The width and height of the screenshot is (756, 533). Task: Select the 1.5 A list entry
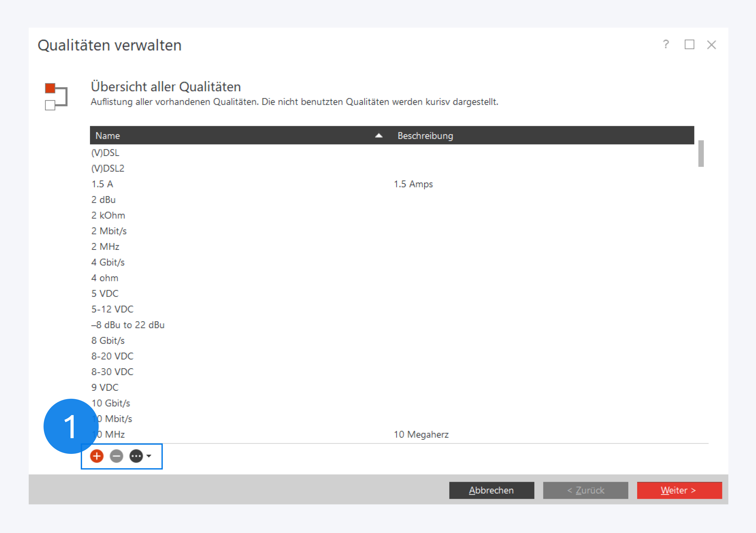coord(103,184)
